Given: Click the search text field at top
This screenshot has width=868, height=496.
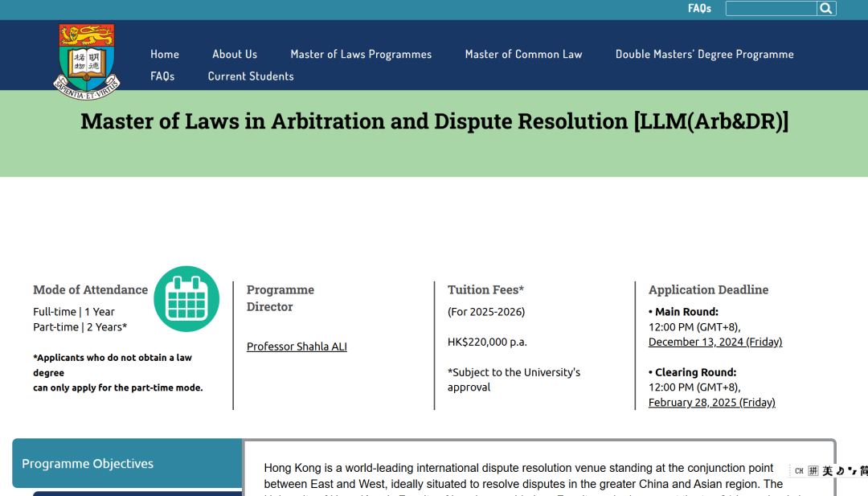Looking at the screenshot, I should tap(771, 9).
